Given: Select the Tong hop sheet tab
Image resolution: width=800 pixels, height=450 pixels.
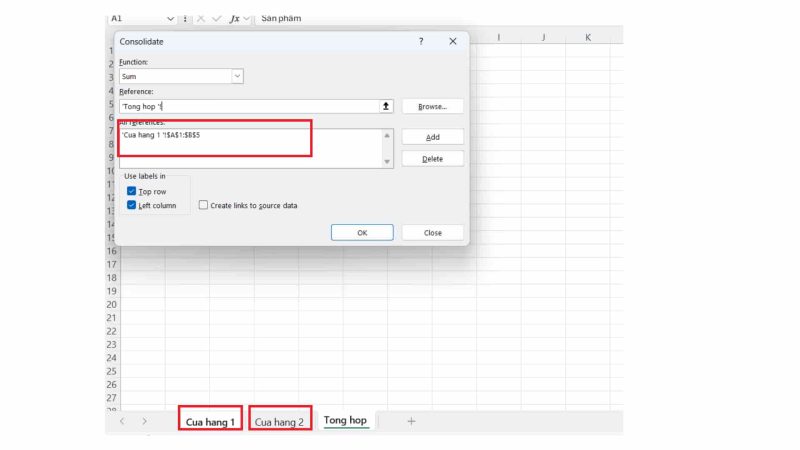Looking at the screenshot, I should point(345,420).
